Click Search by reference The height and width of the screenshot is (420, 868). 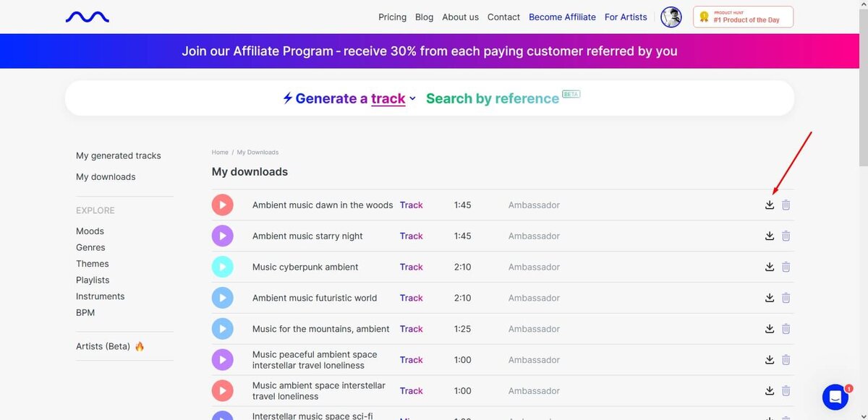493,99
